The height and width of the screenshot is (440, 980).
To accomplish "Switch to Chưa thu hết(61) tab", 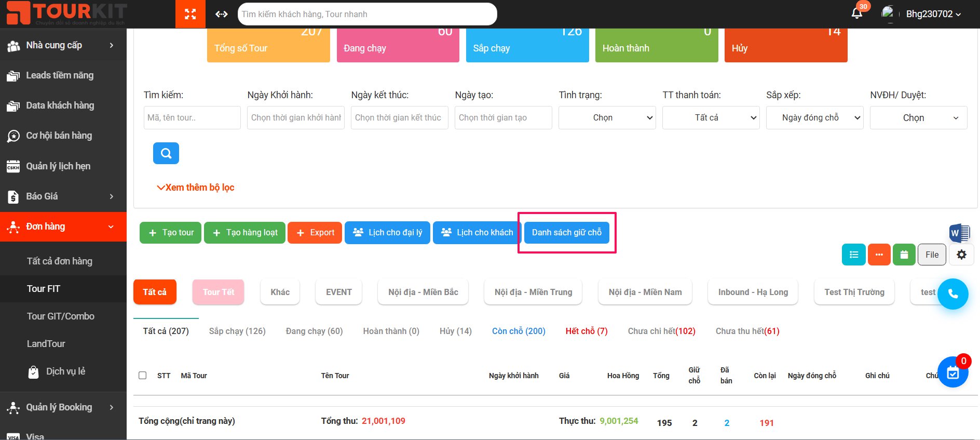I will pyautogui.click(x=747, y=331).
